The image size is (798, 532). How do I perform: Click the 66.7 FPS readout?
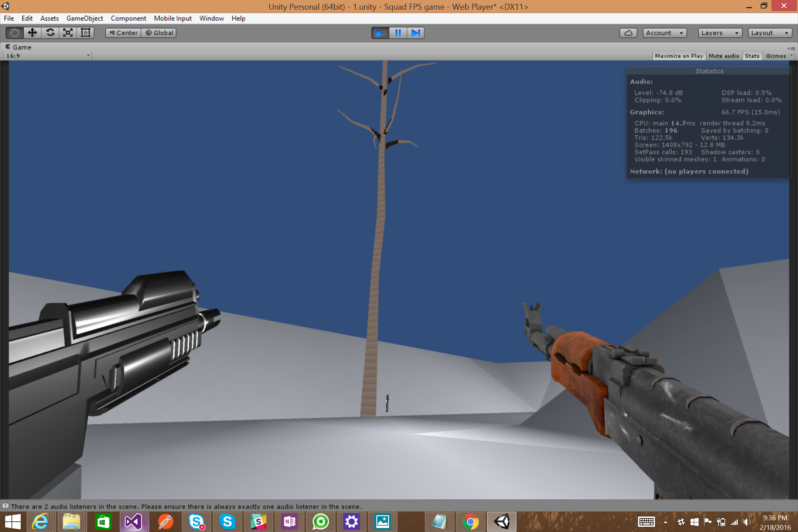(x=751, y=112)
